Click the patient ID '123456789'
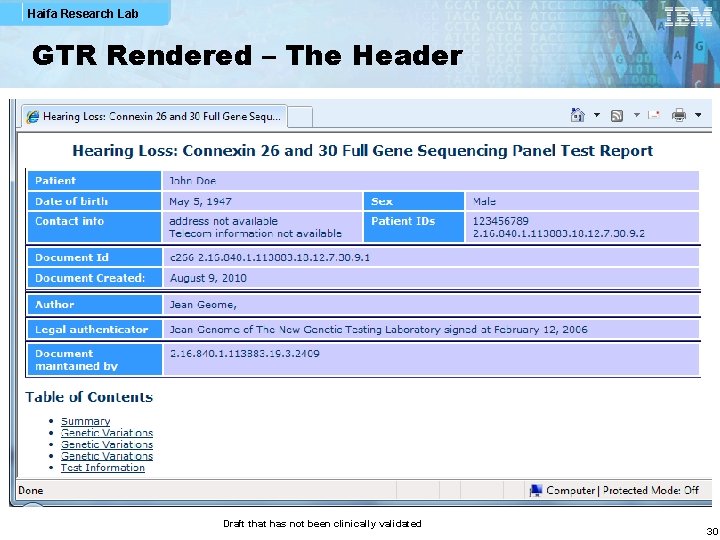 click(x=501, y=221)
